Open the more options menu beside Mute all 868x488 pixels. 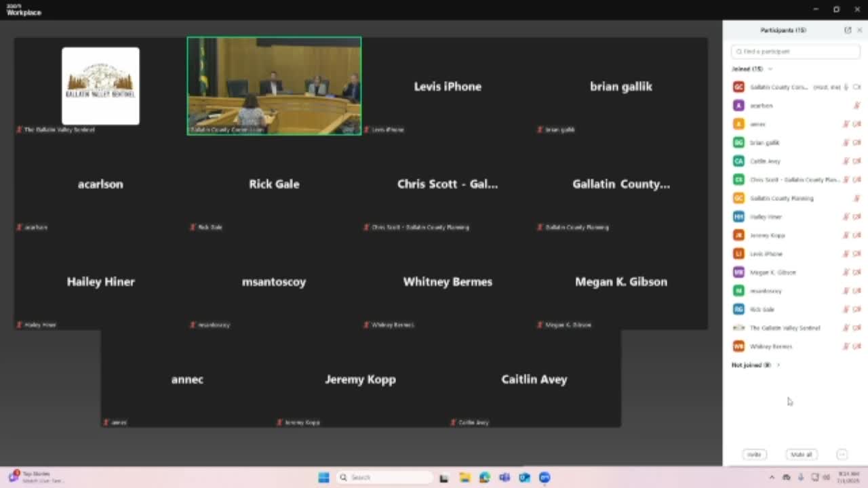pos(842,455)
